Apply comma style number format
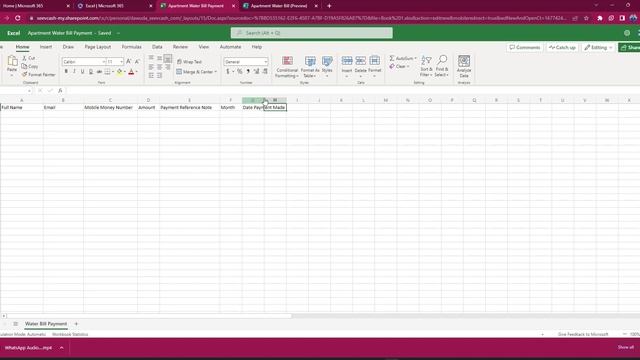 248,71
